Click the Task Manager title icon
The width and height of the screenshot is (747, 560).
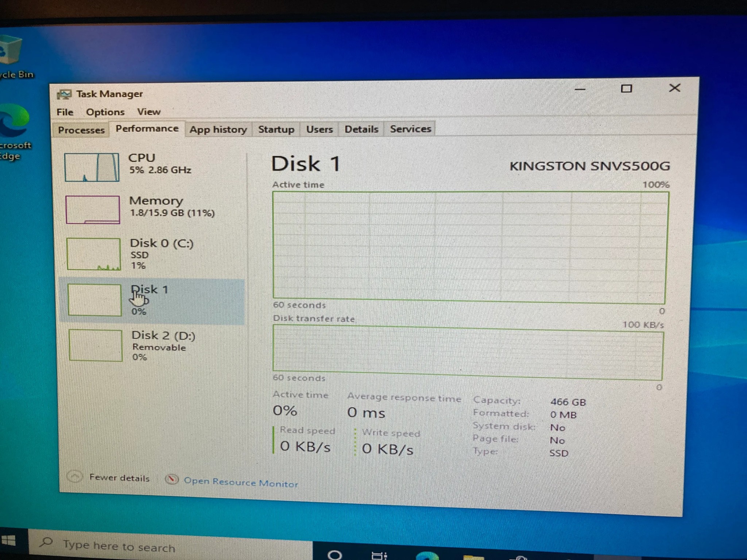[x=64, y=94]
